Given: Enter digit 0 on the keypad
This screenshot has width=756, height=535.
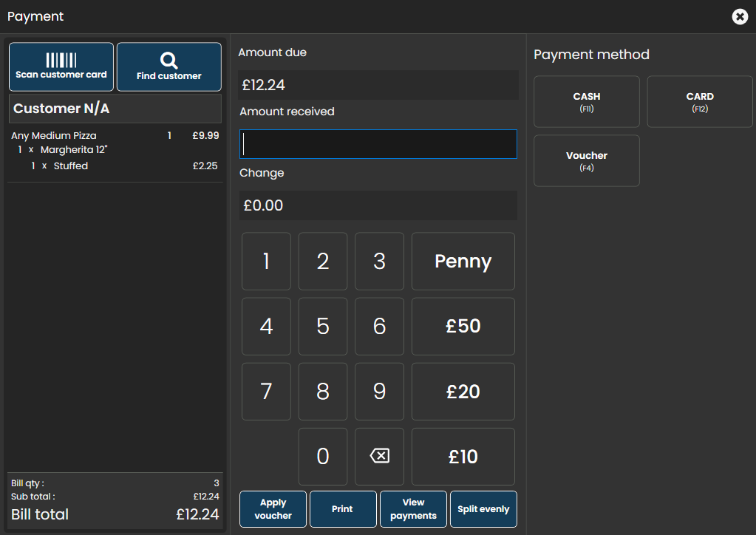Looking at the screenshot, I should pyautogui.click(x=323, y=456).
